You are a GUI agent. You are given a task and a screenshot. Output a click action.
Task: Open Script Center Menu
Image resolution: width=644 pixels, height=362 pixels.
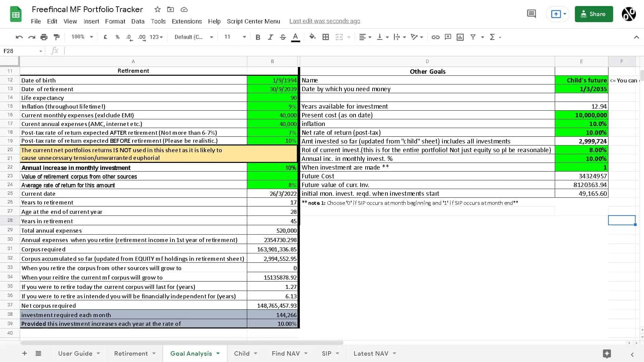[x=253, y=21]
